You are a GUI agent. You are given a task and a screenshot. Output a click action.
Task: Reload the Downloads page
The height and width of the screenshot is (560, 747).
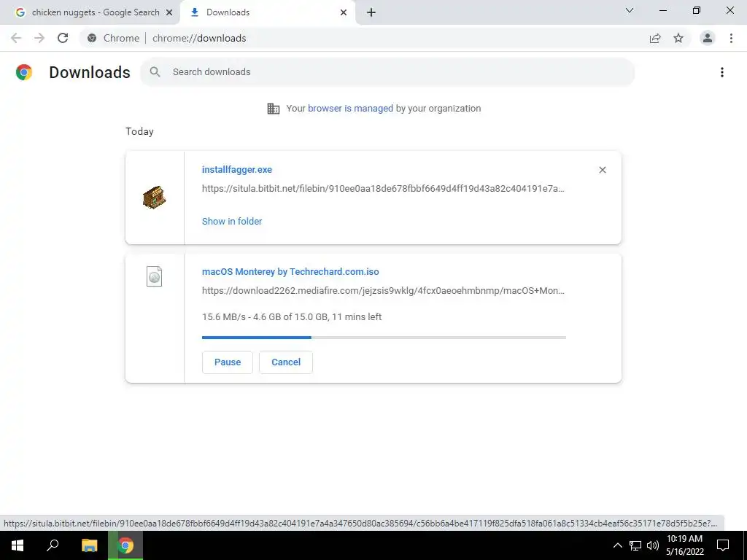tap(63, 38)
